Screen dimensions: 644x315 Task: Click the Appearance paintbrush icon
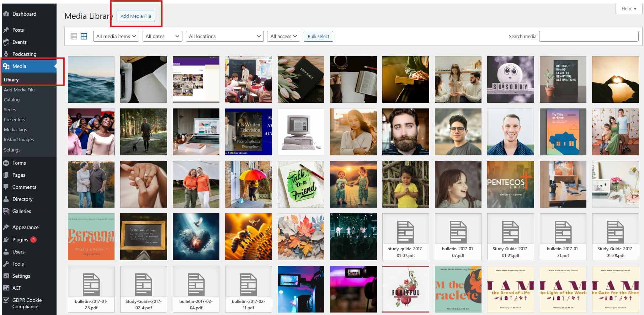point(6,227)
